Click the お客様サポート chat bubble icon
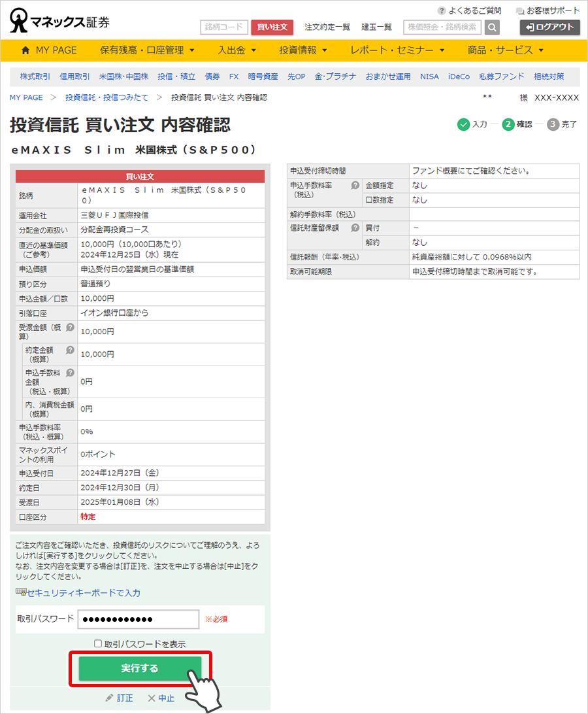 (520, 11)
